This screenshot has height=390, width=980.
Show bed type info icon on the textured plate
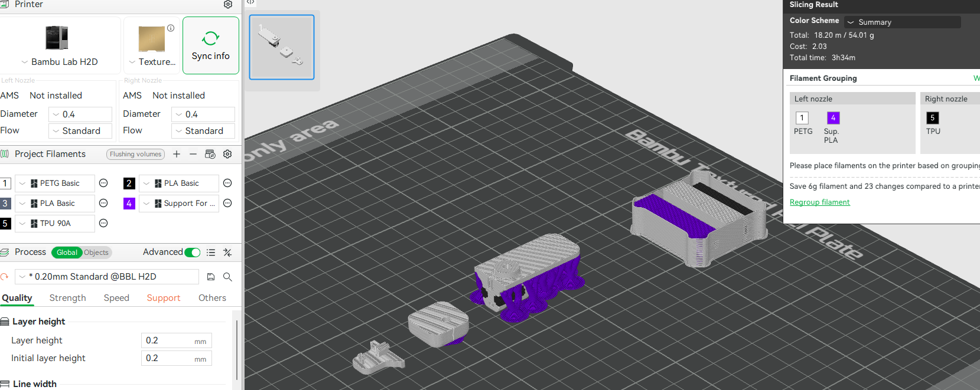(171, 28)
